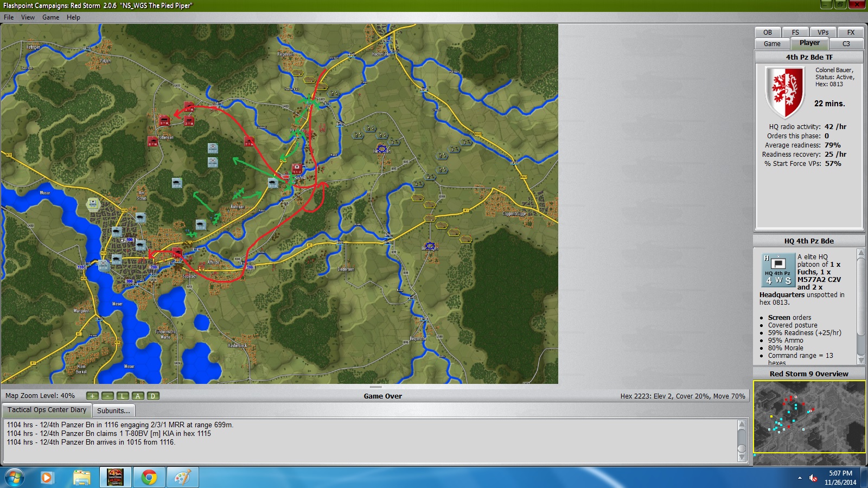The height and width of the screenshot is (488, 868).
Task: Click the HQ 4th Pz unit counter icon
Action: [x=778, y=270]
